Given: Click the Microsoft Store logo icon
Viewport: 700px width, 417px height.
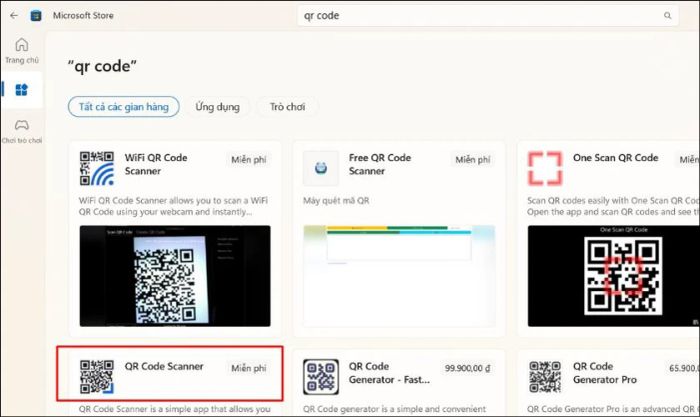Looking at the screenshot, I should click(35, 15).
